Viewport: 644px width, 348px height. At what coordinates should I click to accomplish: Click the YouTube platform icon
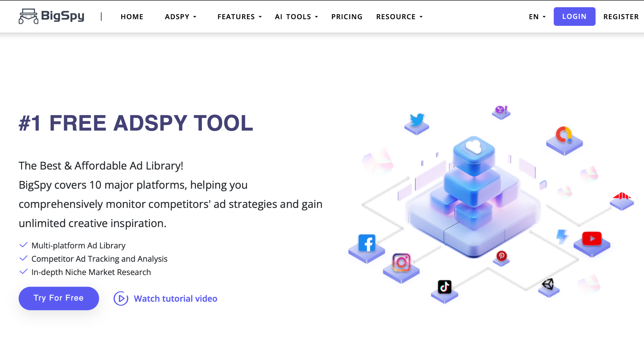[x=592, y=239]
